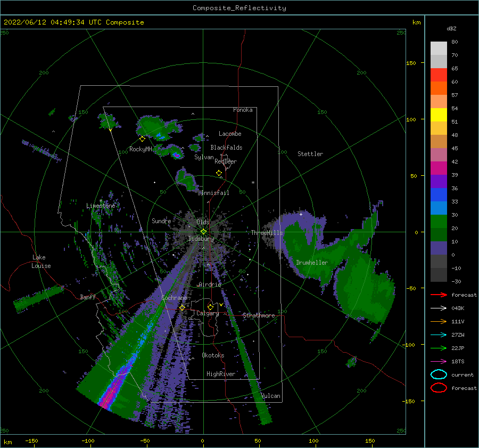Click the cyan current ellipse icon

439,374
